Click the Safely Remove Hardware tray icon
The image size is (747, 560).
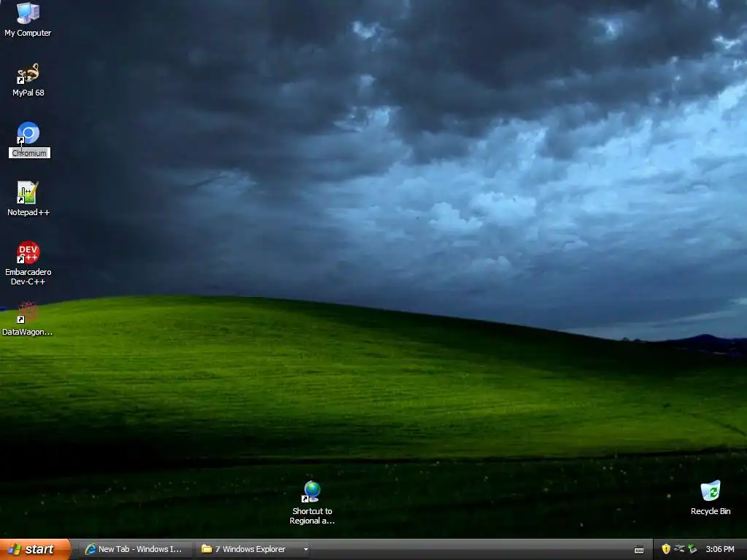(693, 549)
